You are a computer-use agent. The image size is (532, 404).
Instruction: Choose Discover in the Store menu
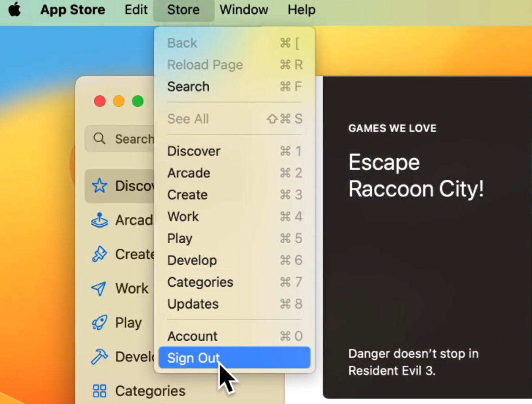coord(234,151)
